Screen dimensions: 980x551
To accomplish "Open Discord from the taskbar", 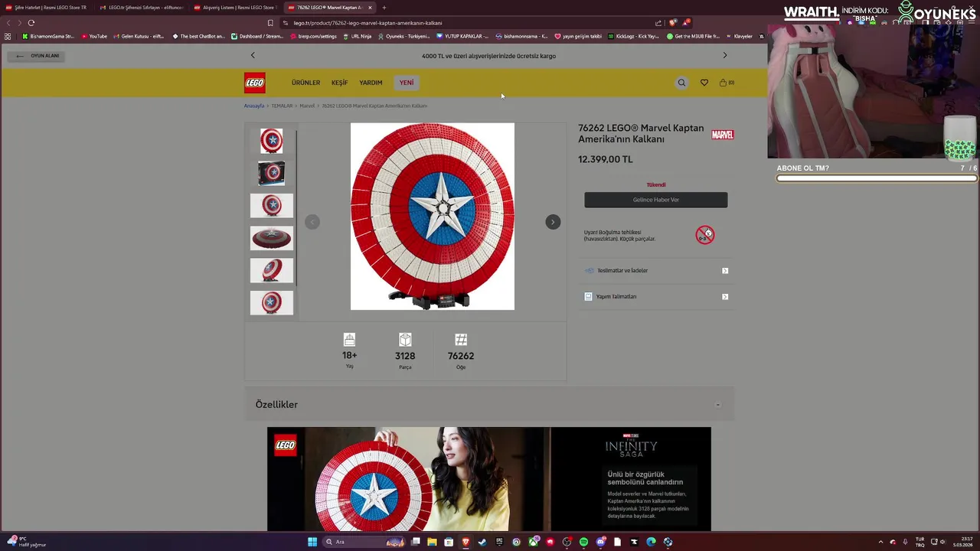I will pyautogui.click(x=600, y=542).
